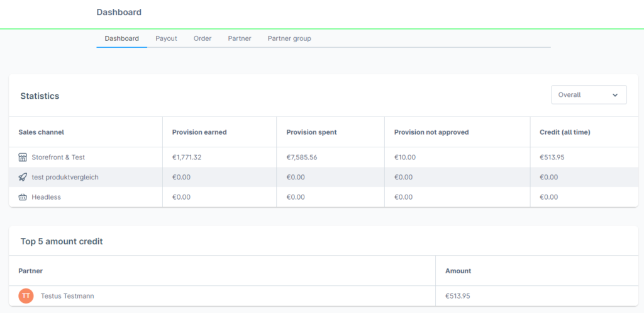The height and width of the screenshot is (313, 644).
Task: Click the storefront icon beside Storefront & Test
Action: pyautogui.click(x=23, y=157)
